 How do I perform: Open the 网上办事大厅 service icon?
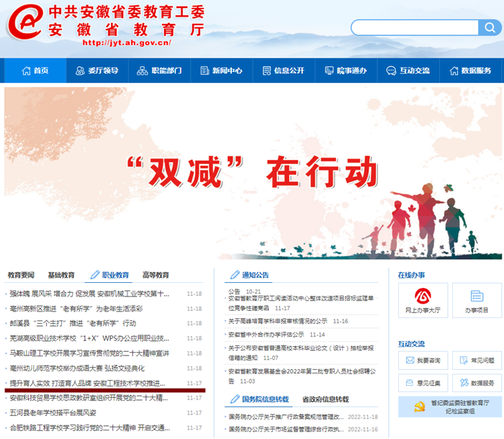(423, 300)
